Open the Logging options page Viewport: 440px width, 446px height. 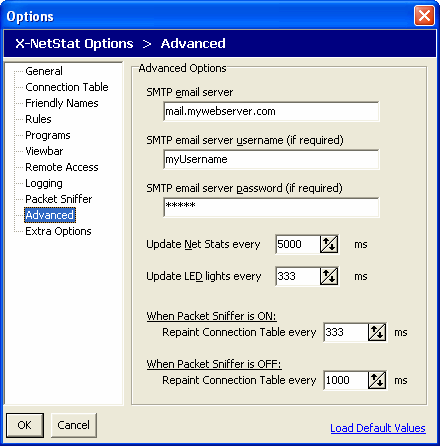click(x=44, y=183)
